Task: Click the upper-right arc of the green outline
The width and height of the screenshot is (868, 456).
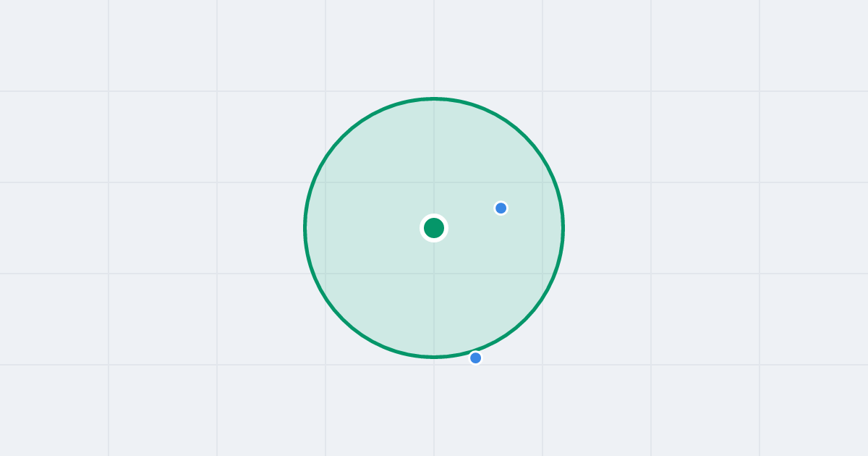Action: pos(526,136)
